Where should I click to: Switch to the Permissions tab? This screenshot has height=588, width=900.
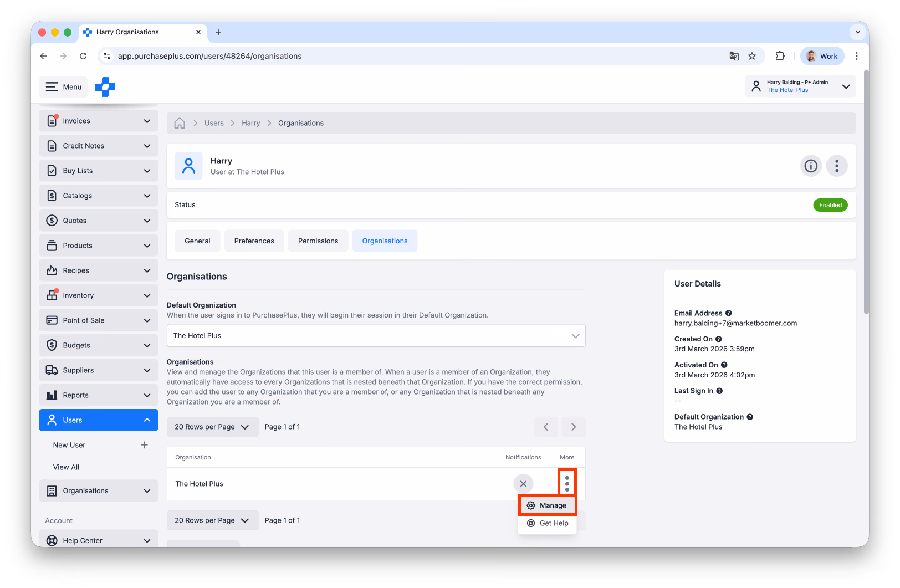click(x=318, y=241)
